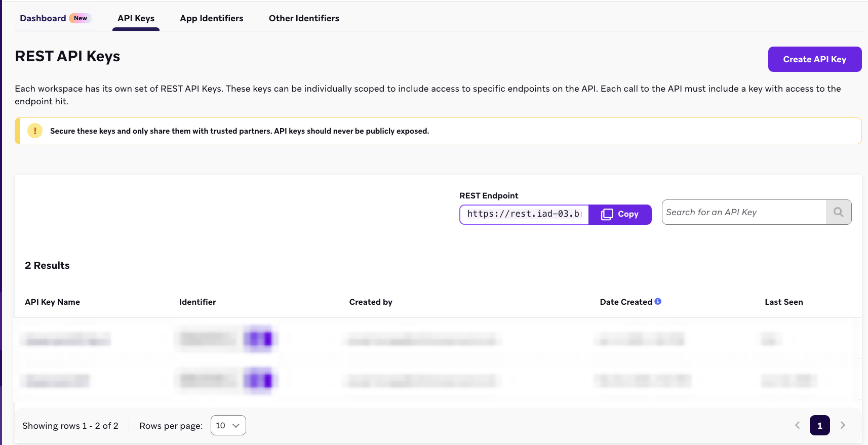Copy the REST endpoint URL
868x445 pixels.
click(x=620, y=215)
